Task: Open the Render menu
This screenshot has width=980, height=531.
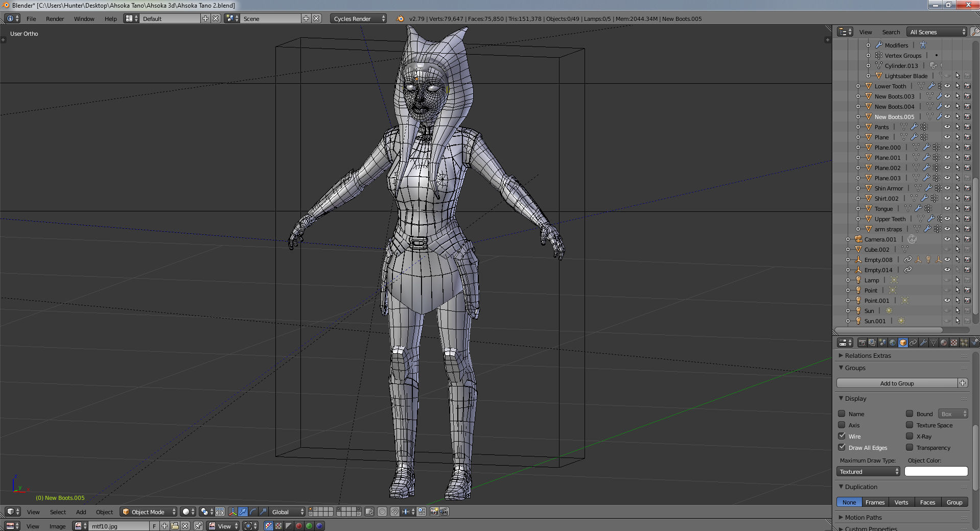Action: pos(55,18)
